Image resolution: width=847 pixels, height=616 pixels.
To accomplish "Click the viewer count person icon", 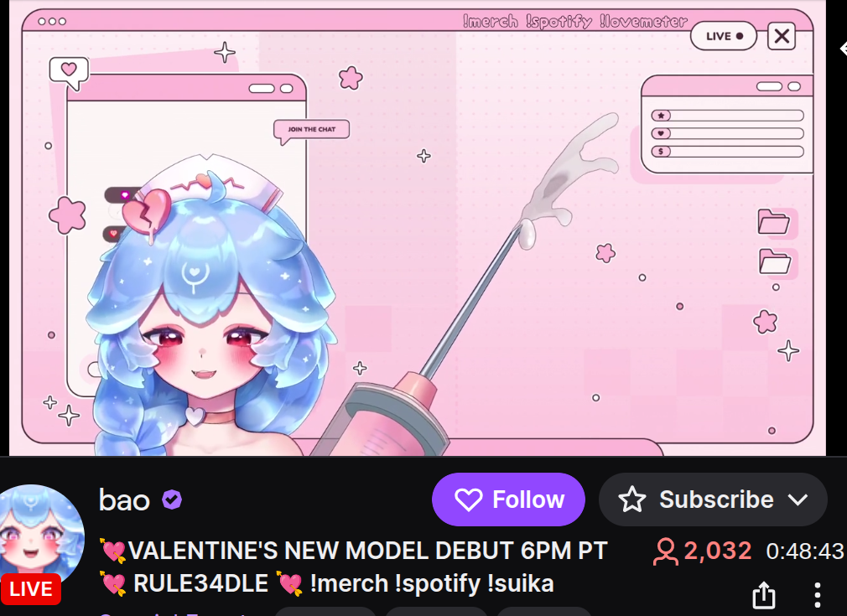I will [666, 551].
